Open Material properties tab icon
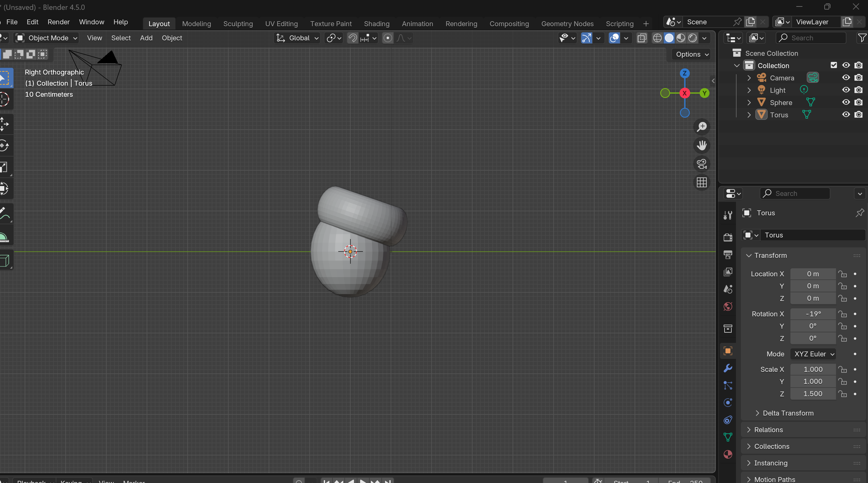This screenshot has height=483, width=868. tap(728, 454)
